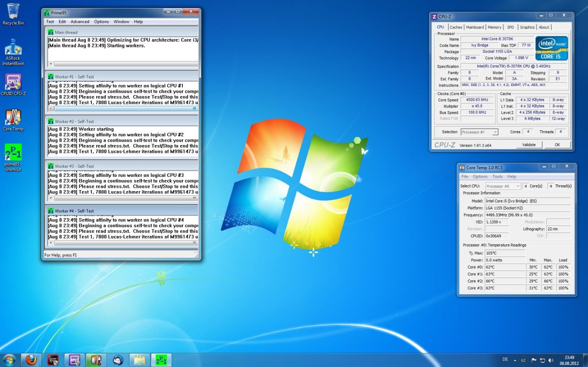Show hidden tray icons arrow

click(515, 360)
